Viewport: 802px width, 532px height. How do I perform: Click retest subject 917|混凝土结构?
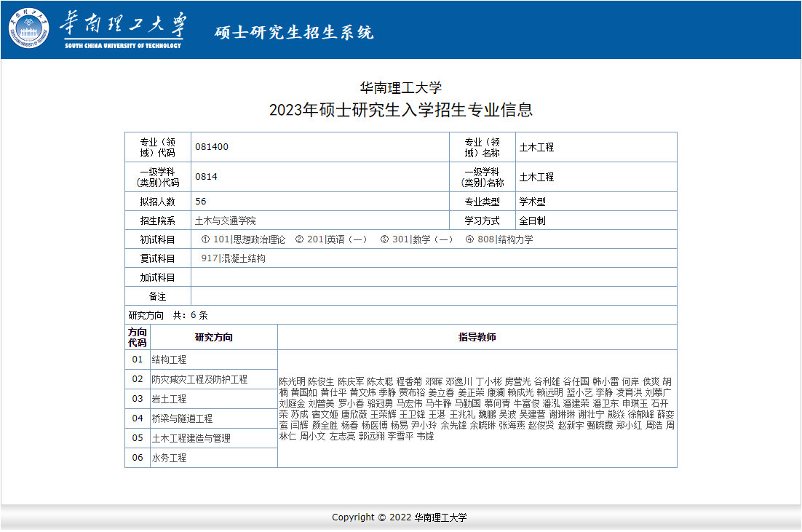click(233, 258)
